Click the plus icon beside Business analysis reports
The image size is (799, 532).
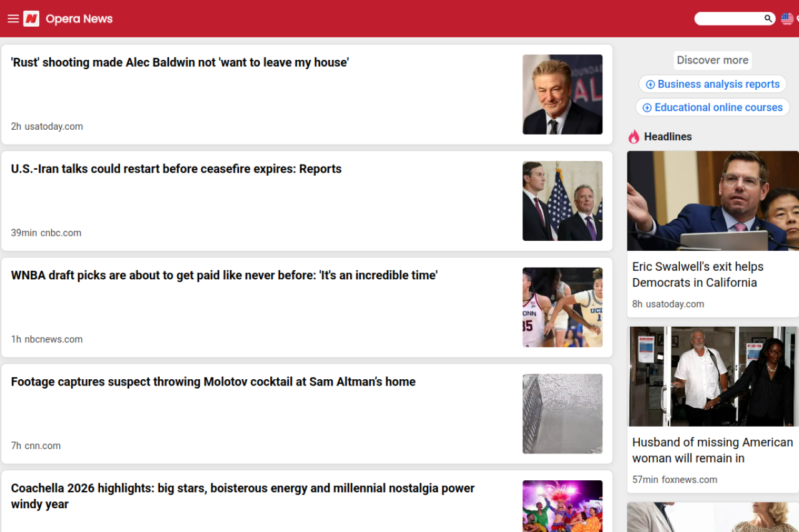click(x=650, y=84)
